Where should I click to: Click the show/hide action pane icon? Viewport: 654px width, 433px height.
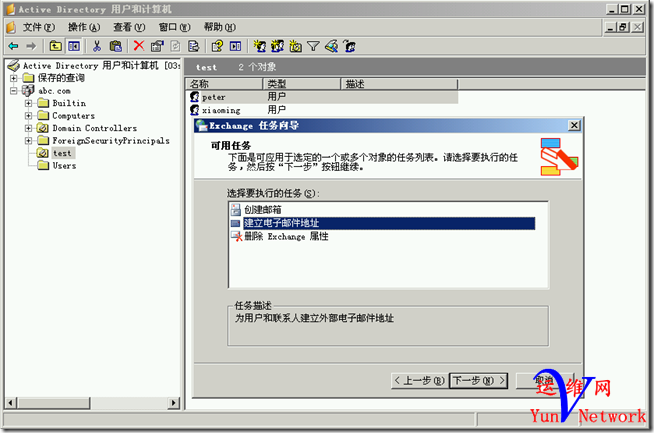tap(235, 46)
